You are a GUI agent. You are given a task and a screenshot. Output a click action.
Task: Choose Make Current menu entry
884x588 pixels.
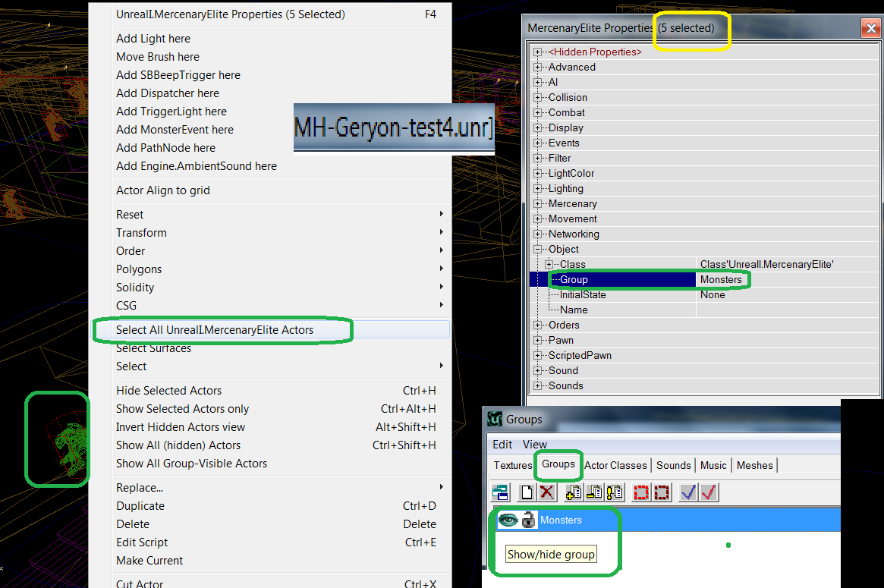pos(271,561)
